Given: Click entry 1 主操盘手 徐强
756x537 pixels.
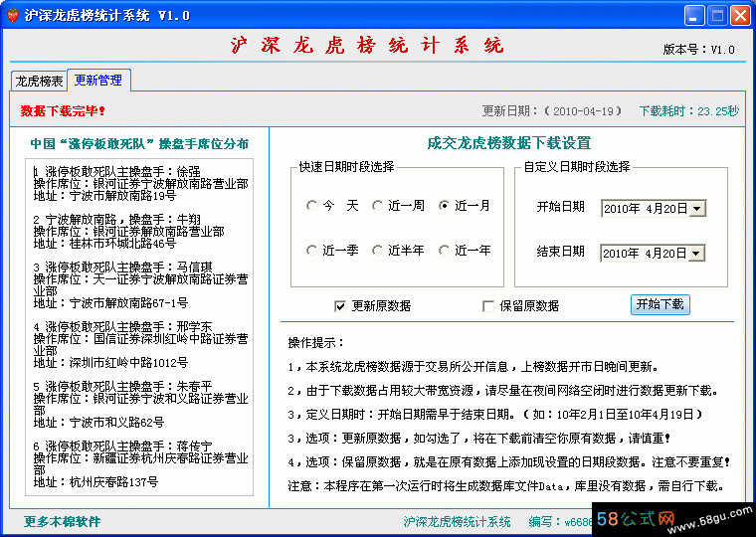Looking at the screenshot, I should pyautogui.click(x=117, y=172).
